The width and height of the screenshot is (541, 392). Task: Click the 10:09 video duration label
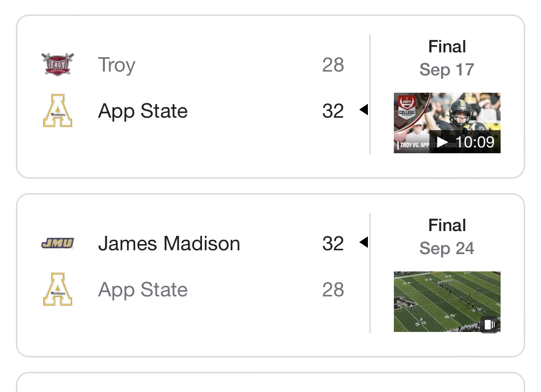pos(475,142)
